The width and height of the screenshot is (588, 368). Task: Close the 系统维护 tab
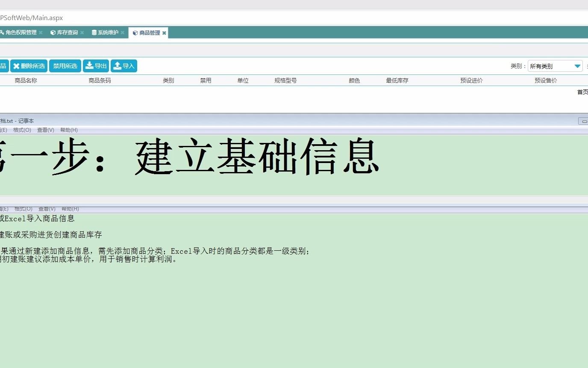click(123, 33)
